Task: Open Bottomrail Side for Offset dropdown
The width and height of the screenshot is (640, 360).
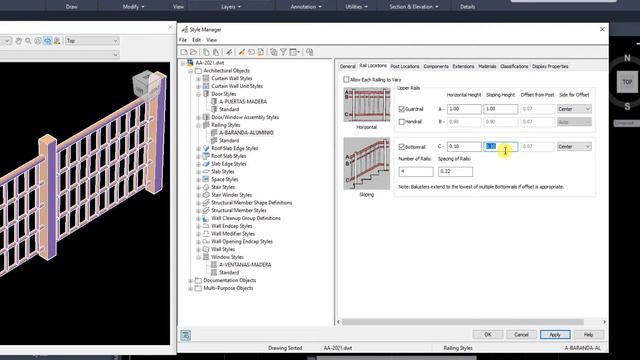Action: tap(574, 147)
